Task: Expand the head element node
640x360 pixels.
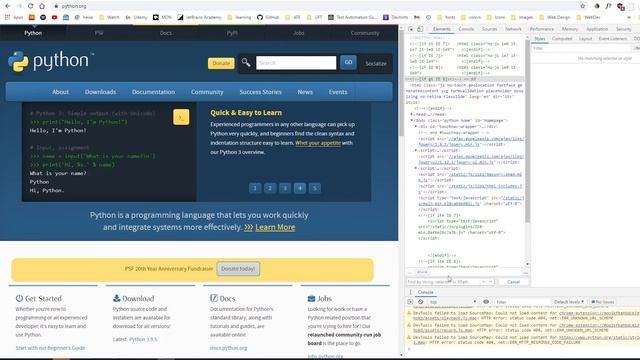Action: point(411,114)
